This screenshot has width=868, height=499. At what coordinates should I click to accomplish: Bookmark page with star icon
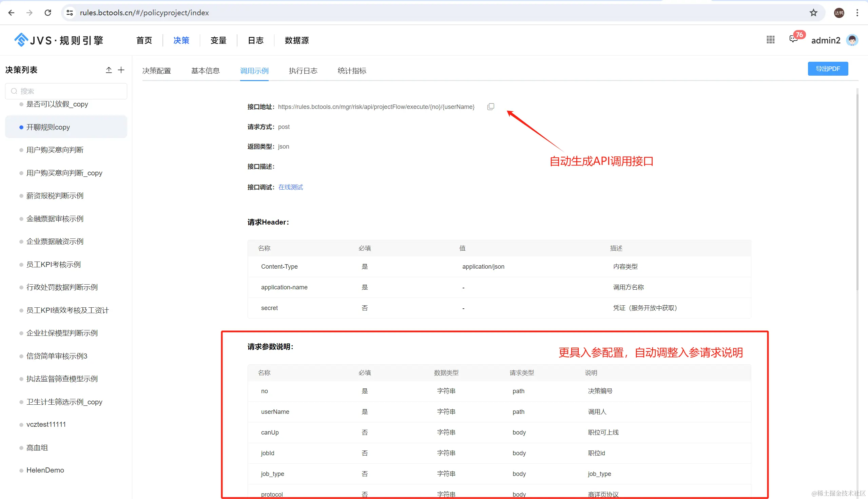(x=813, y=13)
